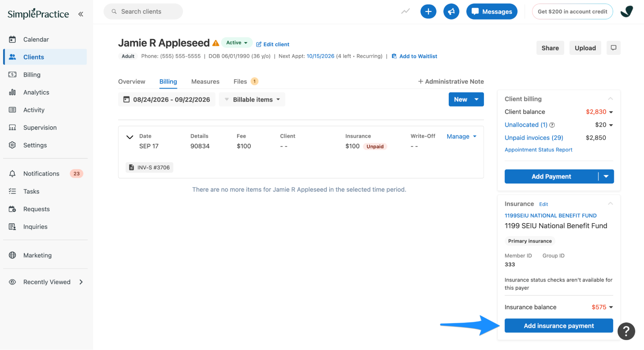Click the SimplePractice logo
644x350 pixels.
pyautogui.click(x=38, y=14)
